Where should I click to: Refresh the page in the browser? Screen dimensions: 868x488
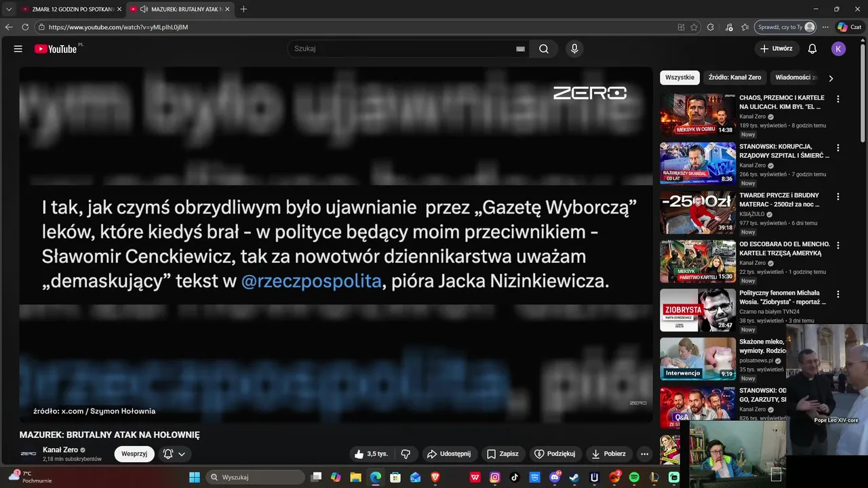pos(25,27)
